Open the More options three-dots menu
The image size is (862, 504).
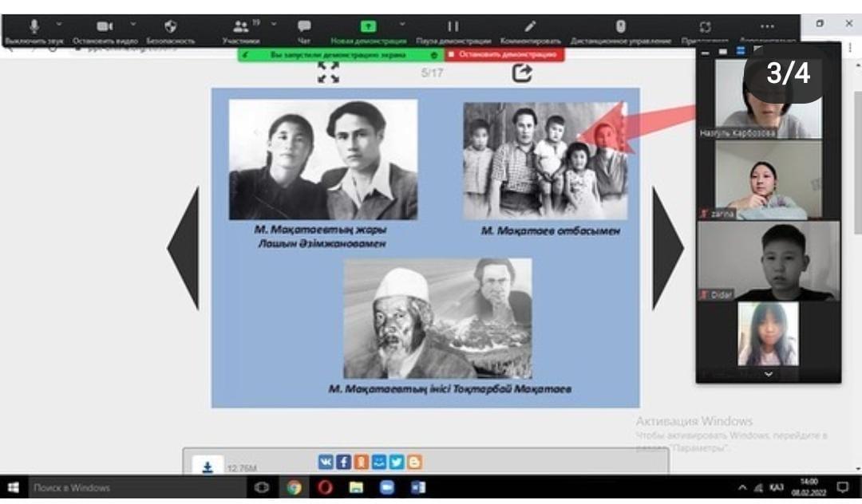[x=767, y=26]
